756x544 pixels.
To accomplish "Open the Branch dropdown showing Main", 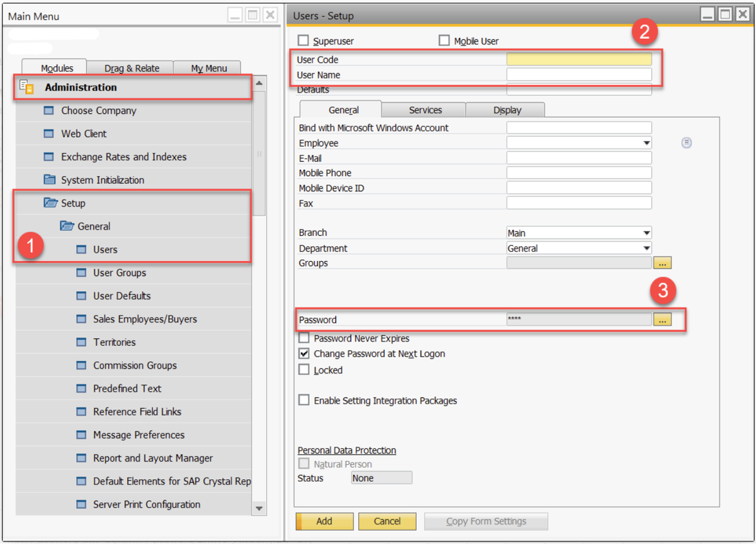I will (646, 233).
